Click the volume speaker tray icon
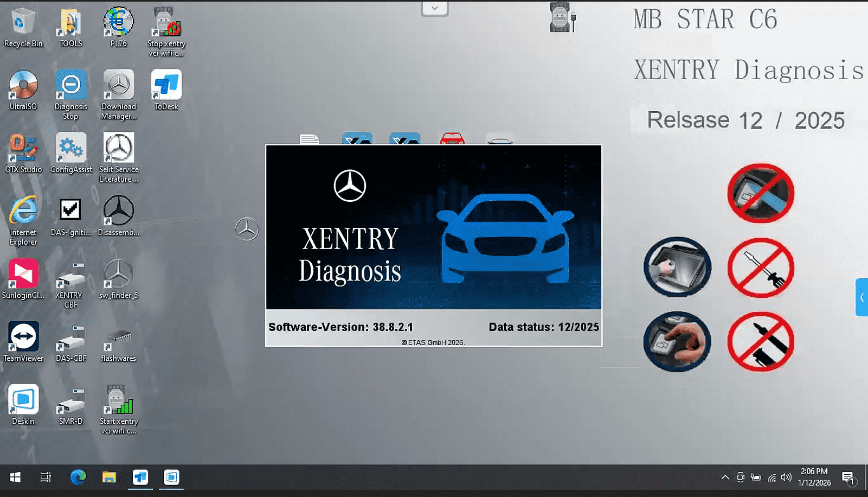This screenshot has height=497, width=868. click(x=786, y=477)
